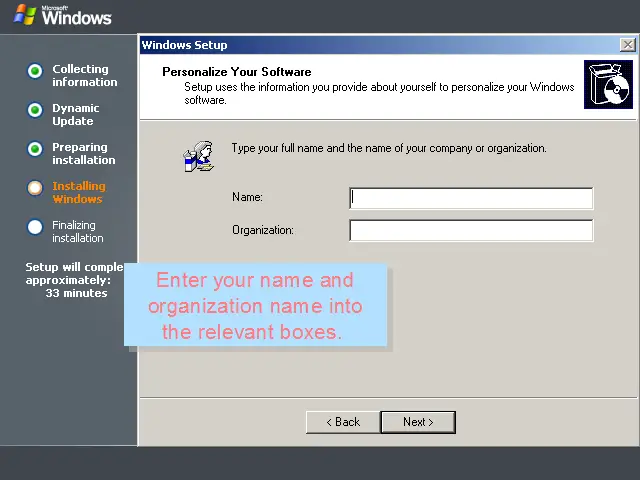Click the 'Organization:' label
This screenshot has width=640, height=480.
tap(263, 230)
